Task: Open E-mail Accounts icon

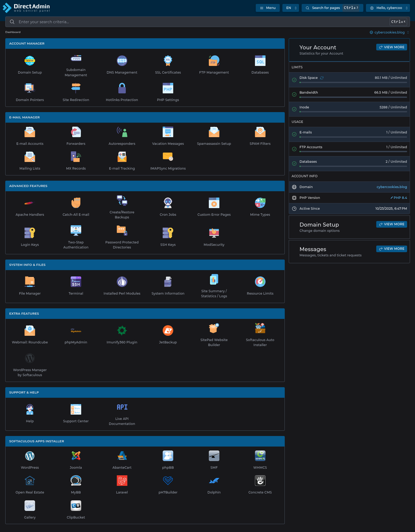Action: (x=30, y=132)
